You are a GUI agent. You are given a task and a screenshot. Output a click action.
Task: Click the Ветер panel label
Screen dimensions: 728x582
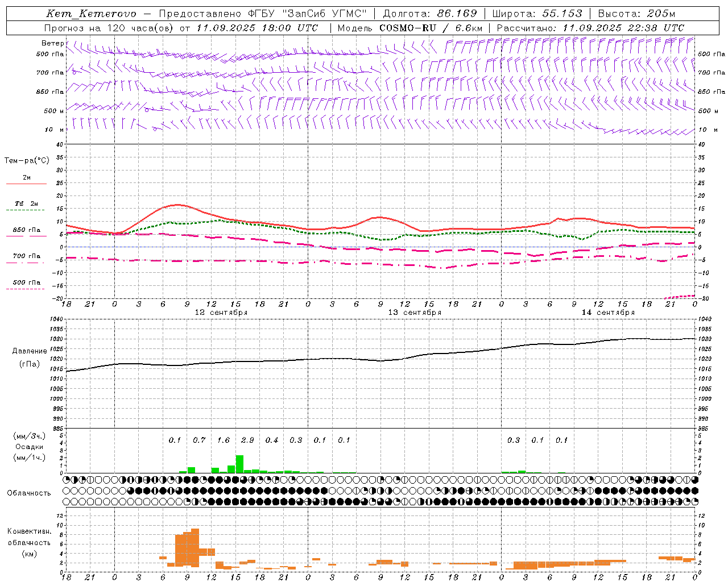coord(53,43)
